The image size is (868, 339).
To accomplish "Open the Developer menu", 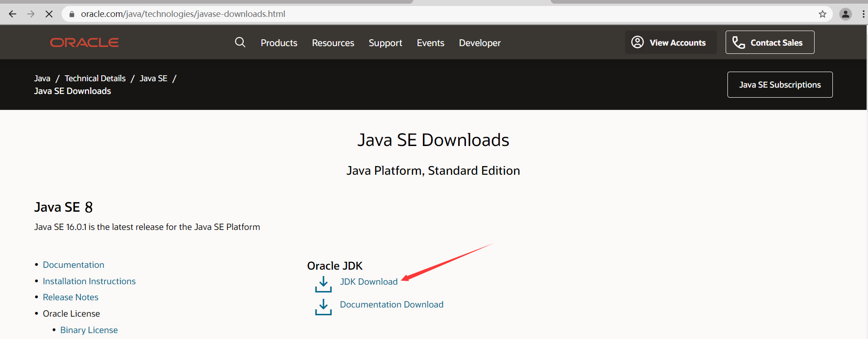I will (x=480, y=43).
